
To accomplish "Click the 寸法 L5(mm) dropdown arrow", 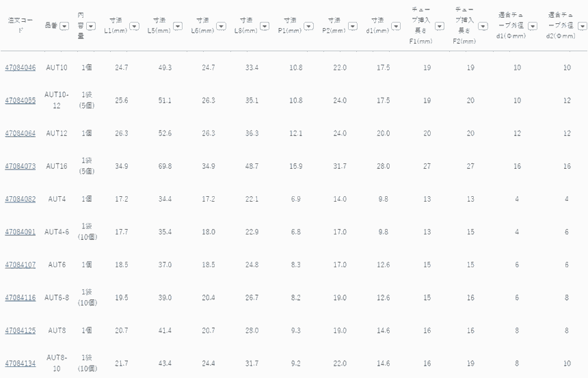I will 178,26.
